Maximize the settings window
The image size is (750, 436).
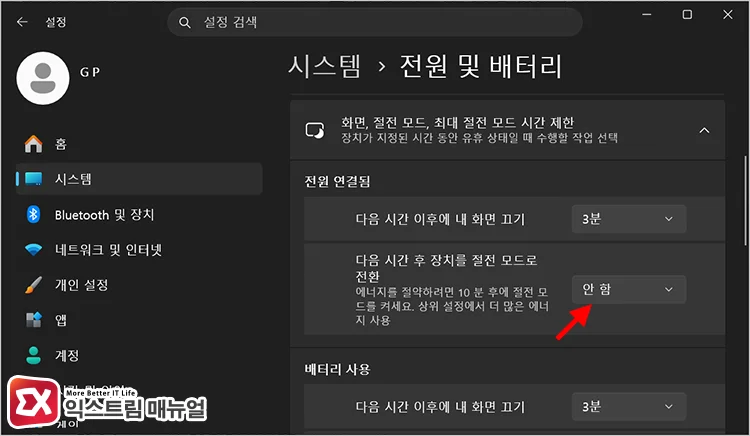pos(687,15)
